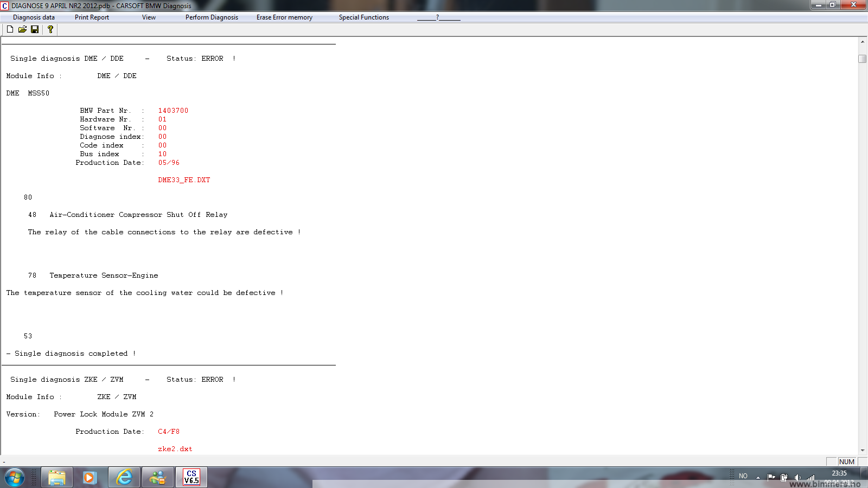Click the volume speaker tray icon

click(x=797, y=477)
